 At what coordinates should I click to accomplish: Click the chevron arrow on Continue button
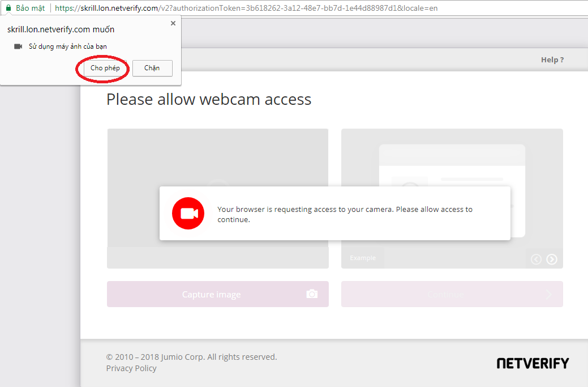(x=548, y=295)
